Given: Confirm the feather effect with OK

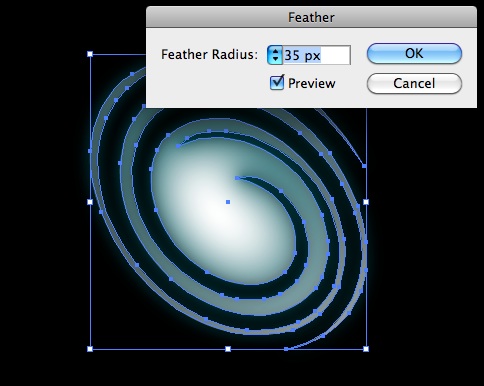Looking at the screenshot, I should [414, 53].
